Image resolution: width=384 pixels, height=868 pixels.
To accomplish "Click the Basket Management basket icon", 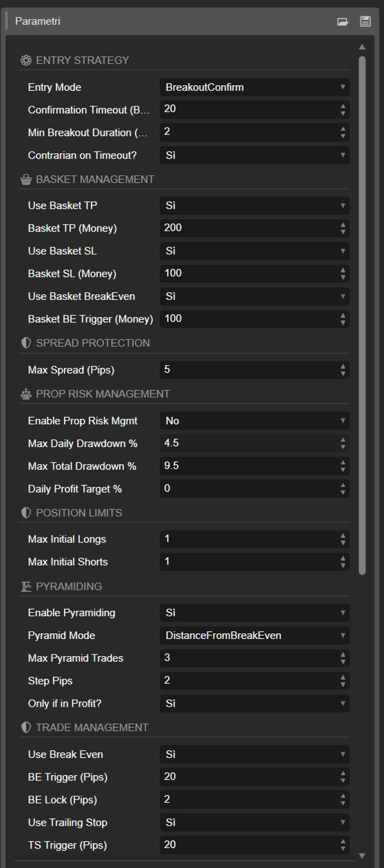I will (26, 180).
